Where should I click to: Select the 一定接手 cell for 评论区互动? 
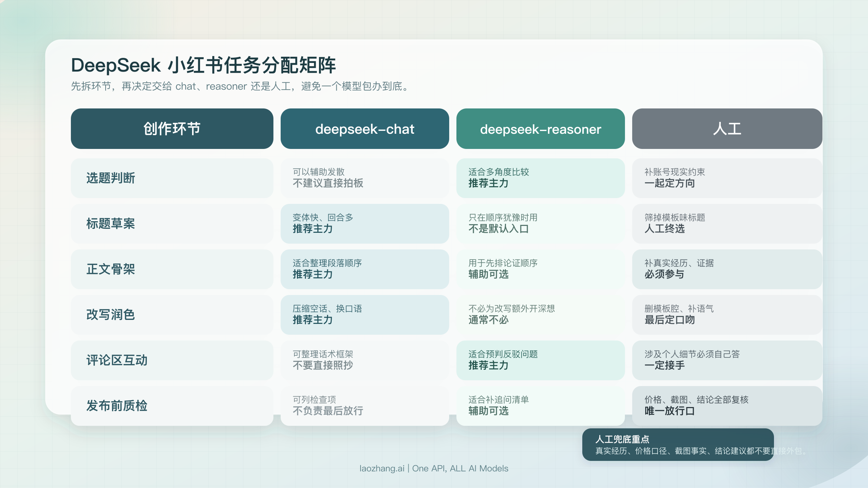[727, 360]
